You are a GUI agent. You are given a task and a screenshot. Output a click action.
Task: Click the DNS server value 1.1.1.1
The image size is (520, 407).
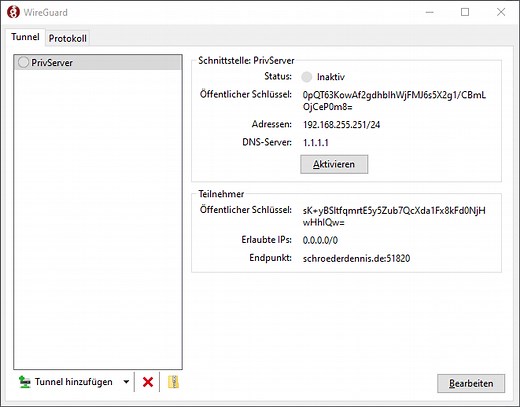pyautogui.click(x=316, y=143)
